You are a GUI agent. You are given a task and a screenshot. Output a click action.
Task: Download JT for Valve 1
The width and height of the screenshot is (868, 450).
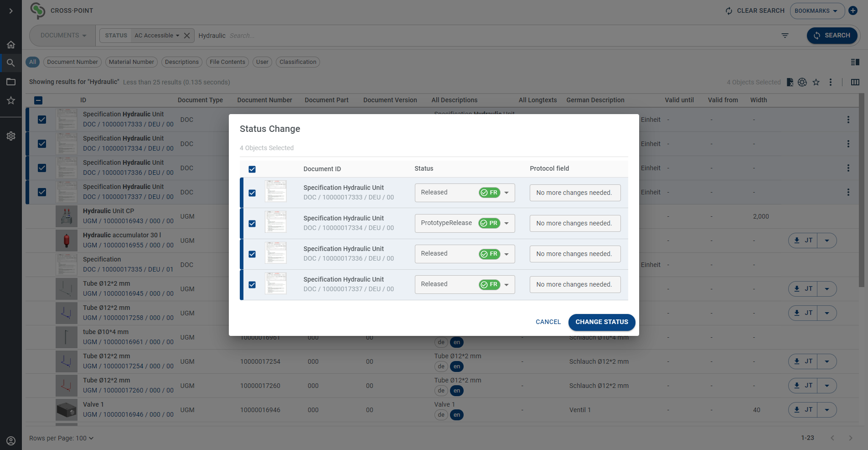click(803, 410)
